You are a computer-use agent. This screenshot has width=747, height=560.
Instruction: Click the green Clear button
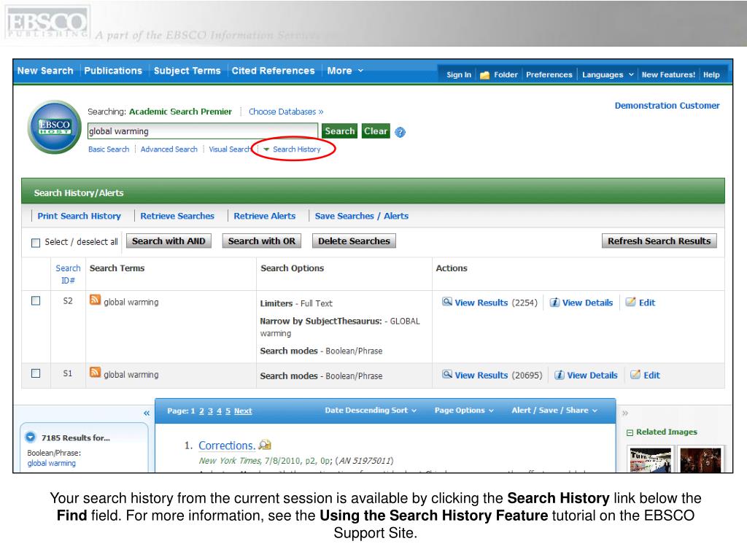[x=376, y=131]
